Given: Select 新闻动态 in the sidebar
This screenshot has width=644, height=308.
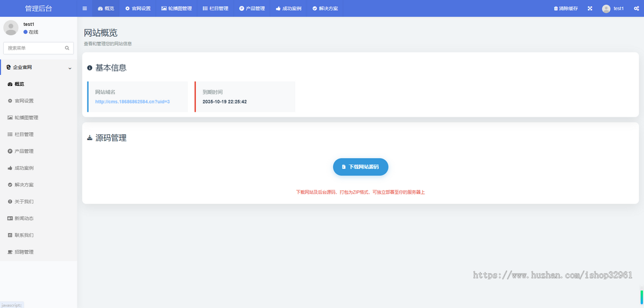Looking at the screenshot, I should point(39,218).
